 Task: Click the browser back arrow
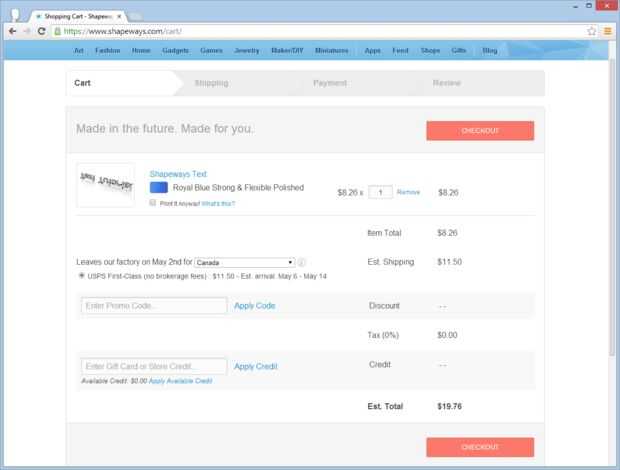click(x=12, y=31)
